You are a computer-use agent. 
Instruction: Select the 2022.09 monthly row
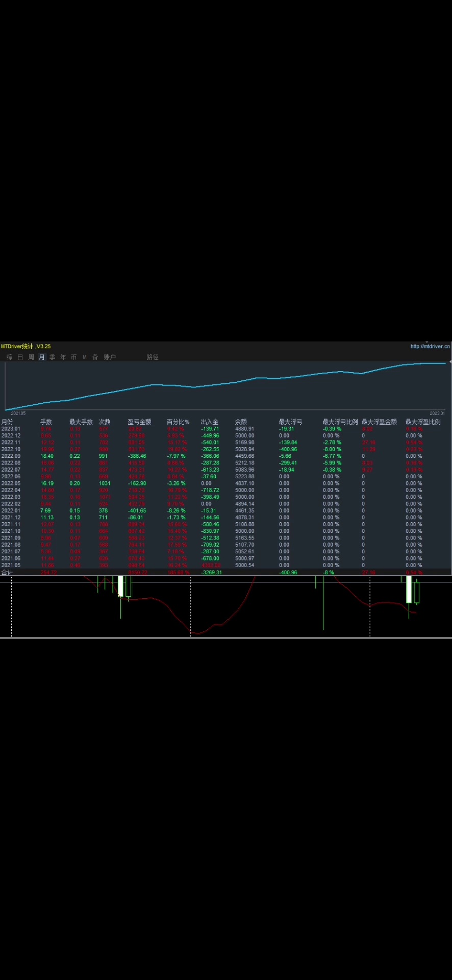[11, 456]
